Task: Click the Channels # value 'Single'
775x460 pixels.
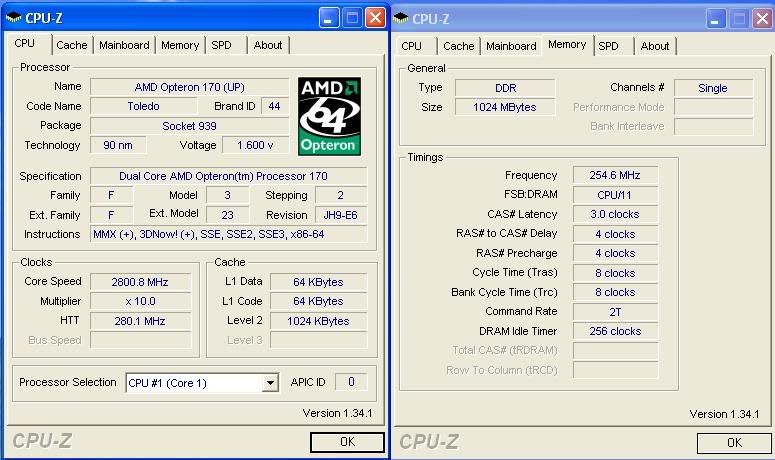Action: click(713, 88)
